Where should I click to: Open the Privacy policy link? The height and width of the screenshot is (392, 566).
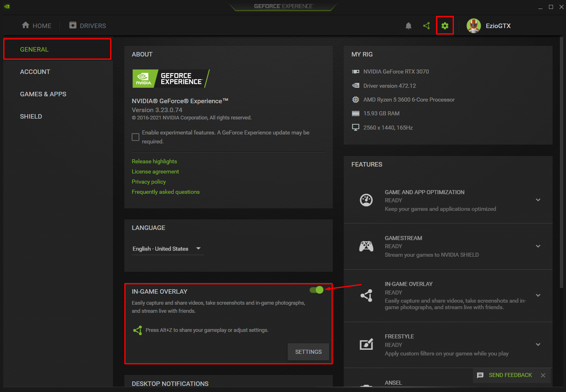(149, 182)
